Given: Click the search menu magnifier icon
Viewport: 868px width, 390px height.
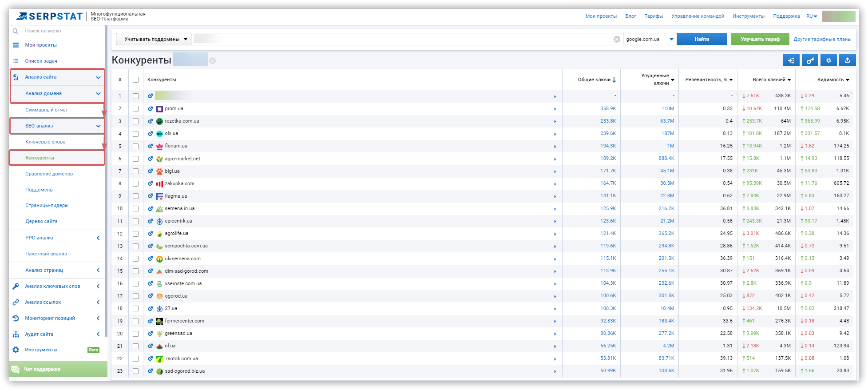Looking at the screenshot, I should click(16, 31).
